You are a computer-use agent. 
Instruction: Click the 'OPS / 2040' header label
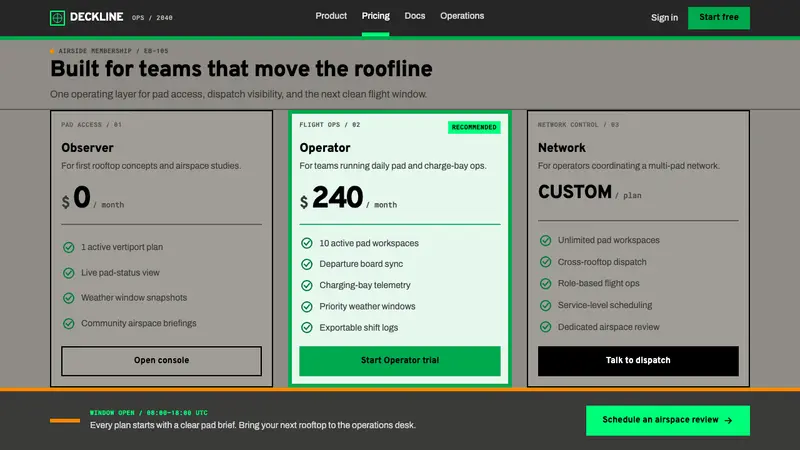click(152, 18)
